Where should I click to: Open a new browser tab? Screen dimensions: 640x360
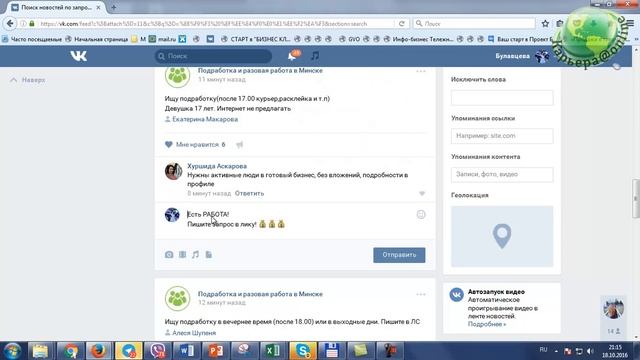coord(113,7)
